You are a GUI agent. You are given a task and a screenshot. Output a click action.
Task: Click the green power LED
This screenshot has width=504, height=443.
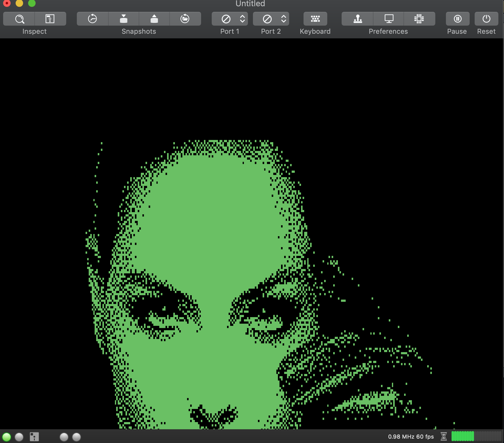[7, 437]
